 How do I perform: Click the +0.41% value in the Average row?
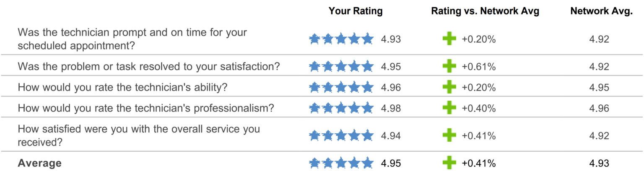coord(479,163)
